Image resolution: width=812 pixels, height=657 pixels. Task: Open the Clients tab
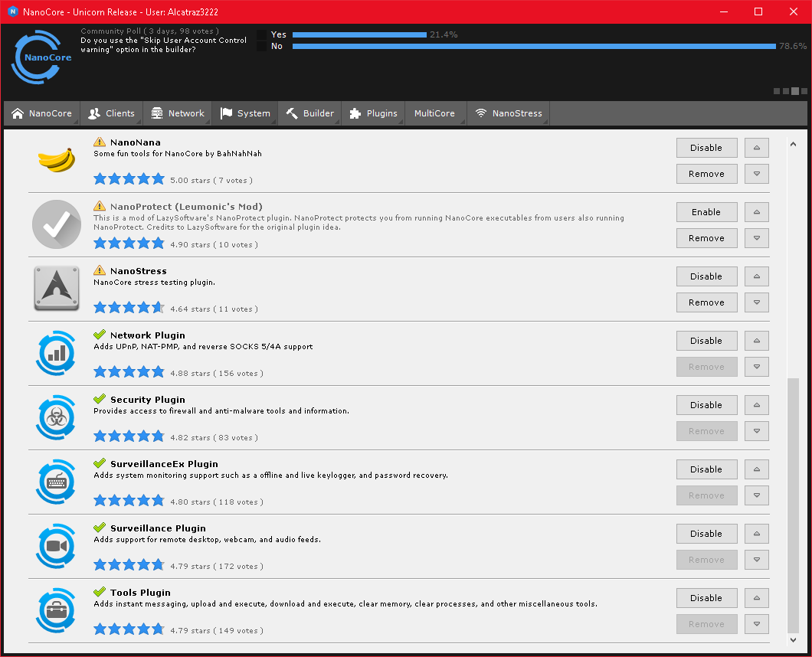pyautogui.click(x=112, y=113)
